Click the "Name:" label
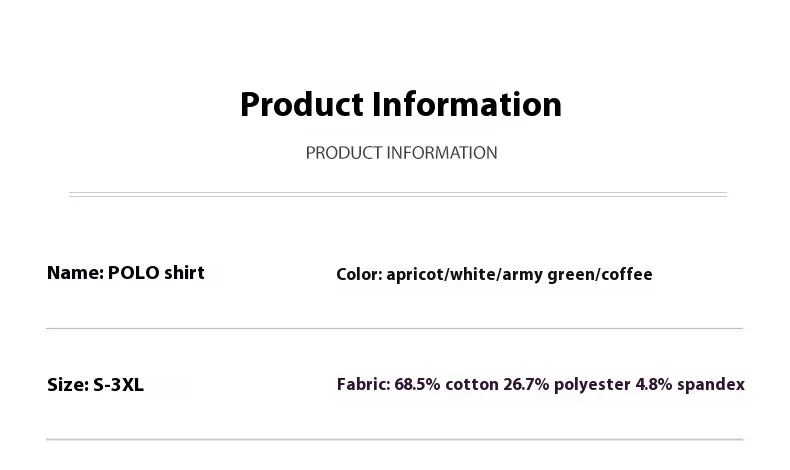Screen dimensions: 790x470 click(x=74, y=273)
